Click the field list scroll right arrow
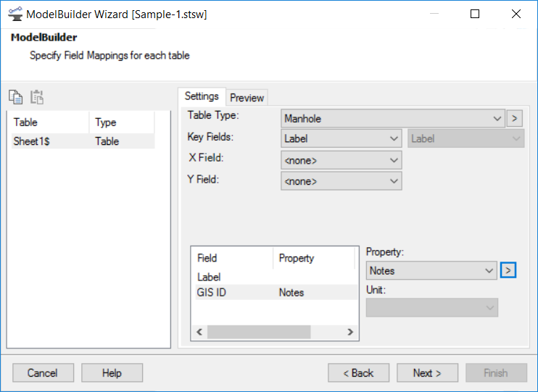The height and width of the screenshot is (392, 538). (350, 332)
